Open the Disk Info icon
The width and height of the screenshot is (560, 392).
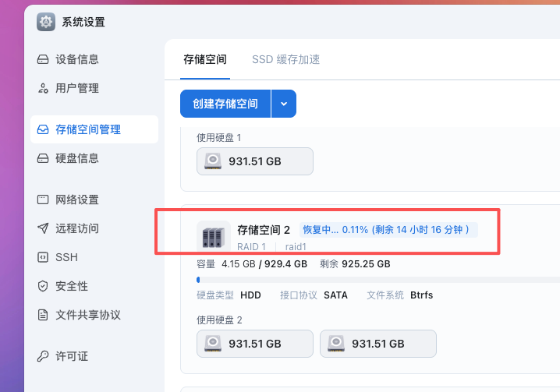click(43, 158)
